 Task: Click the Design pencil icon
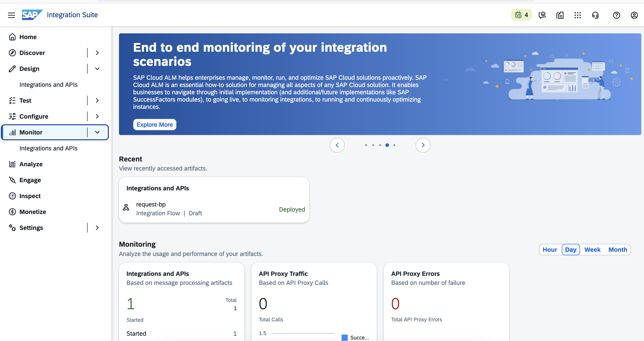click(12, 69)
